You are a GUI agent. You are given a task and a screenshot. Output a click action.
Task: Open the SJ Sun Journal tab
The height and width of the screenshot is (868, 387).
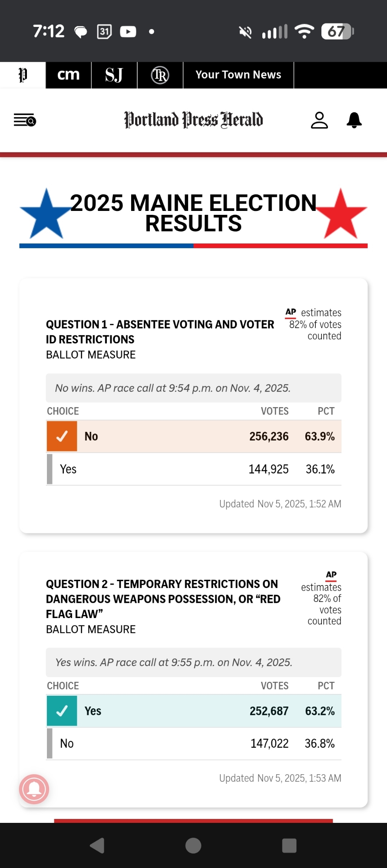(x=114, y=75)
